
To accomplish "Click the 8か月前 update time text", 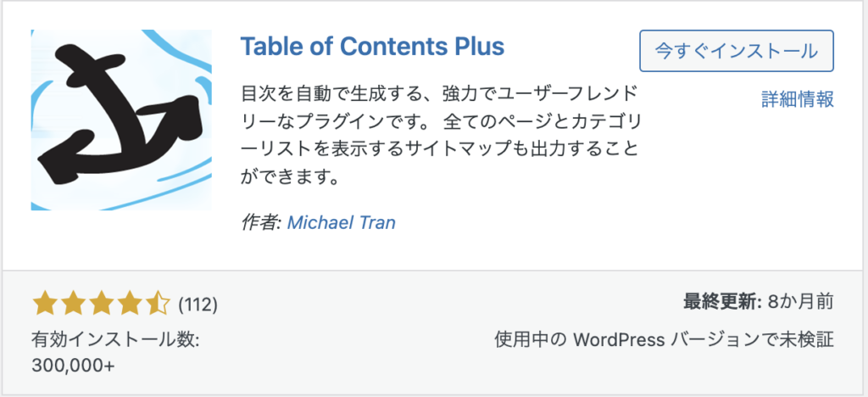I will click(800, 300).
